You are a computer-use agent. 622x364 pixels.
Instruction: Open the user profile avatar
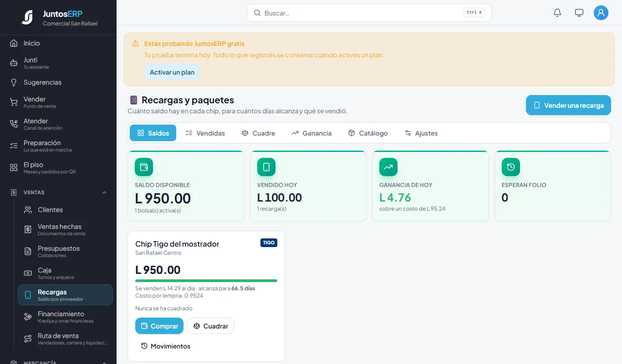click(601, 13)
